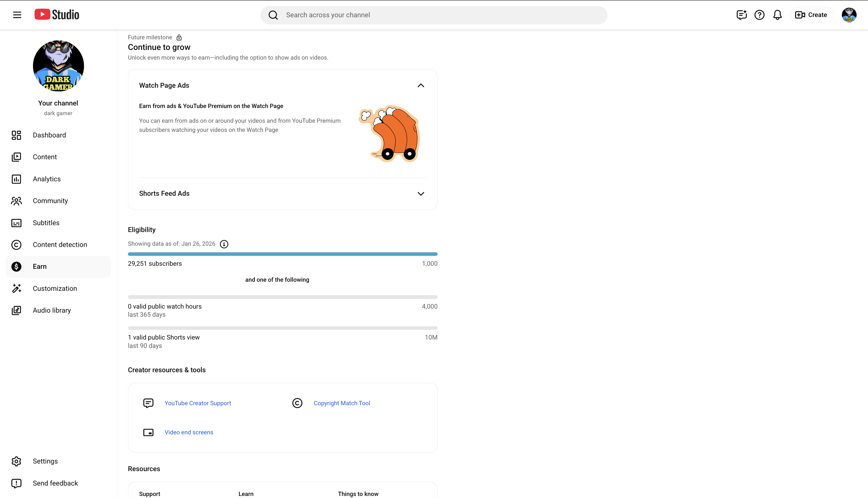Click the Content play icon in sidebar

[x=16, y=157]
